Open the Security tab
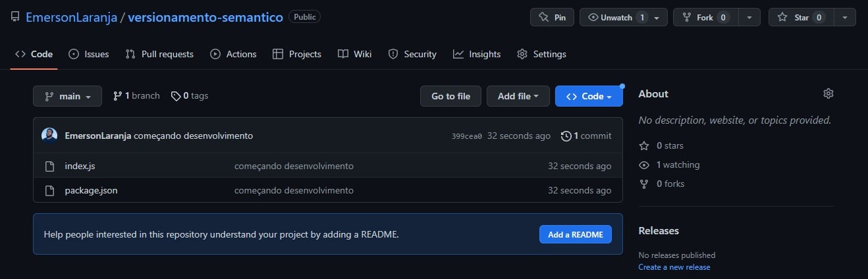The width and height of the screenshot is (868, 279). click(412, 54)
